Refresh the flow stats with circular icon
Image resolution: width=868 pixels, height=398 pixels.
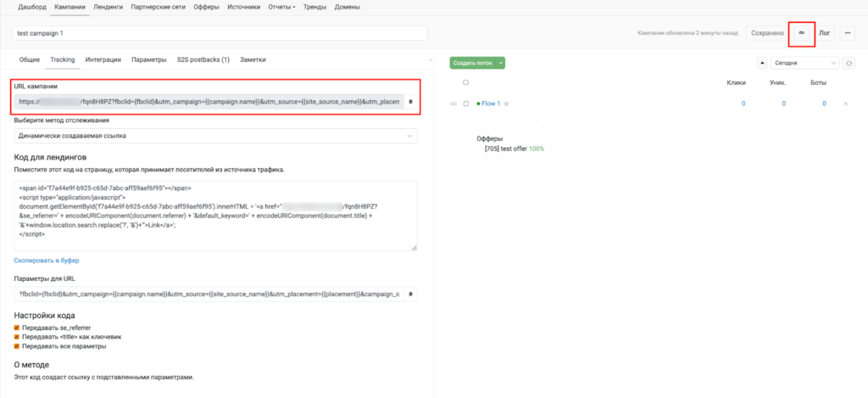pos(848,63)
